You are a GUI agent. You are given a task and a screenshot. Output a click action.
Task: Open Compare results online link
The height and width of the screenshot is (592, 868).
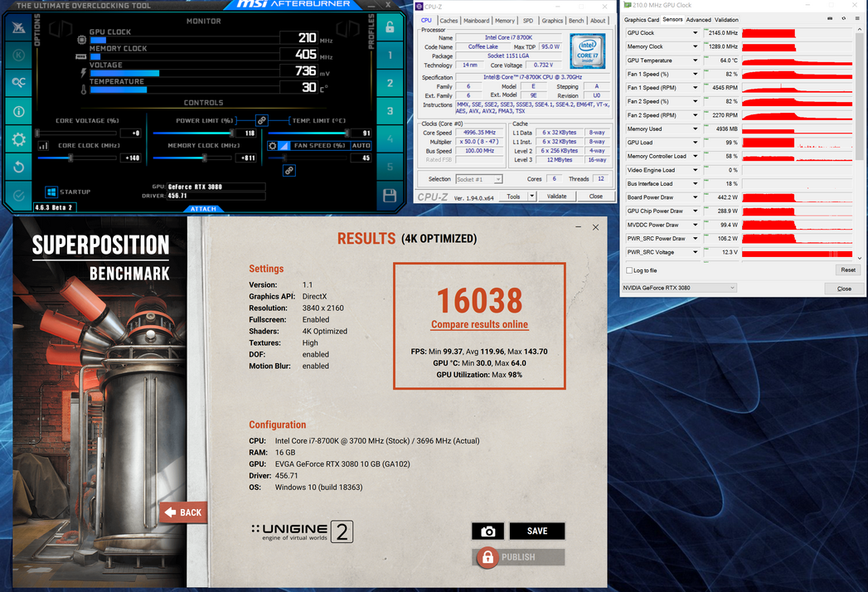tap(479, 324)
